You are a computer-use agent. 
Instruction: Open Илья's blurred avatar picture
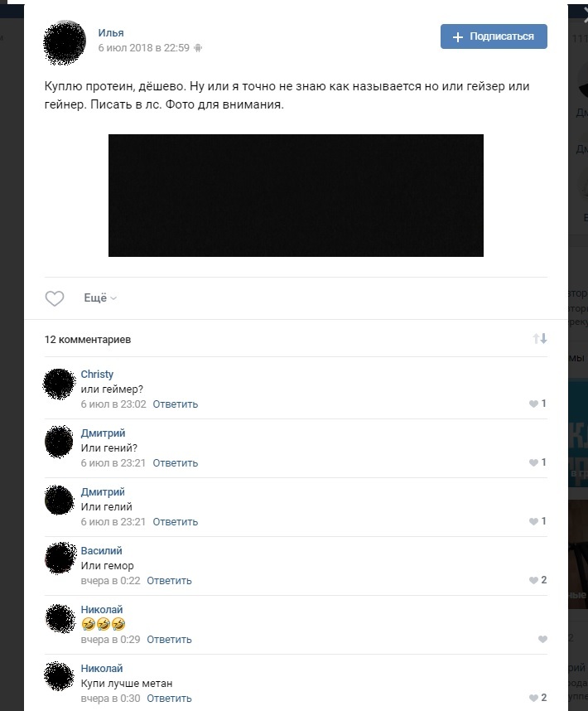(65, 42)
